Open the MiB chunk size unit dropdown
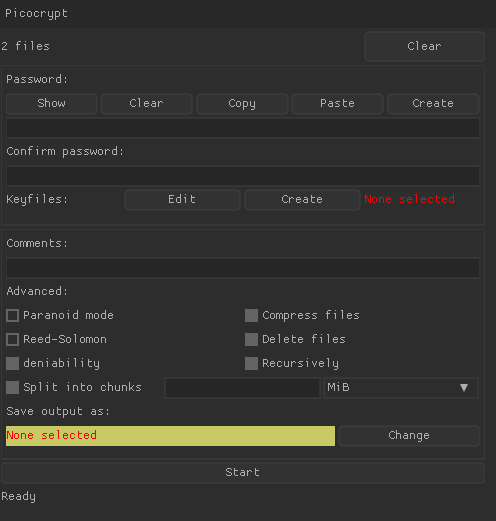The width and height of the screenshot is (496, 521). (x=401, y=388)
